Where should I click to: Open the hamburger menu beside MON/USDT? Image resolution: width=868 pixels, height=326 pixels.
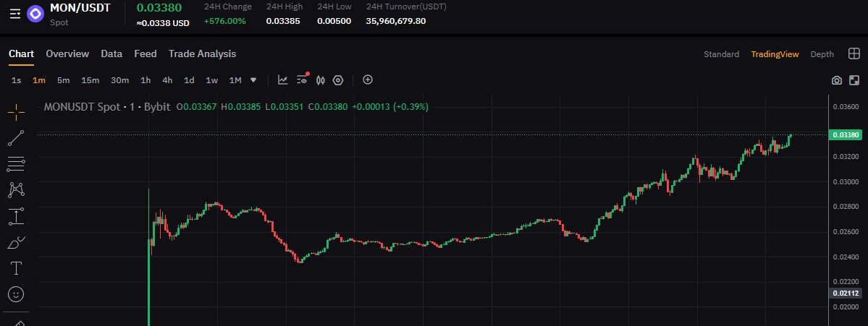(x=15, y=14)
